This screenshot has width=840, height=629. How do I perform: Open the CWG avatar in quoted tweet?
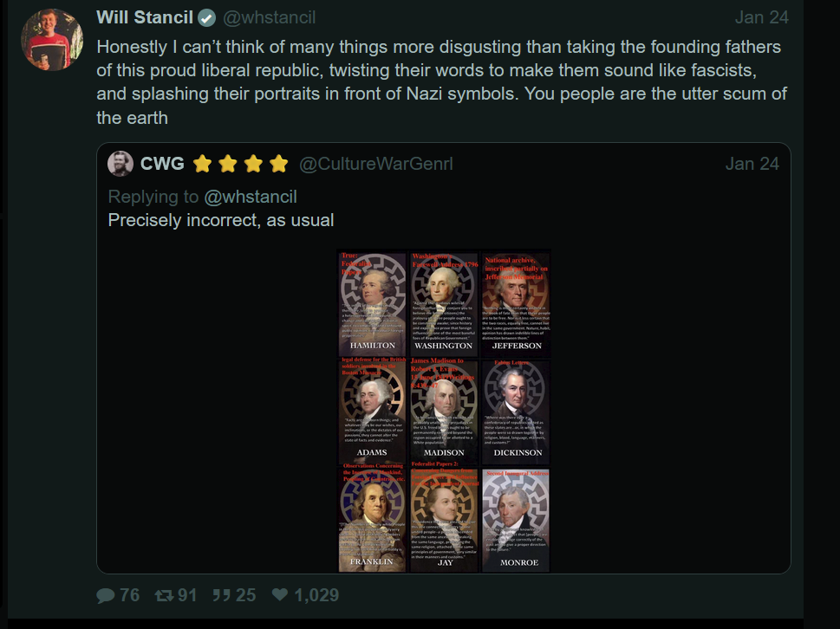(120, 164)
